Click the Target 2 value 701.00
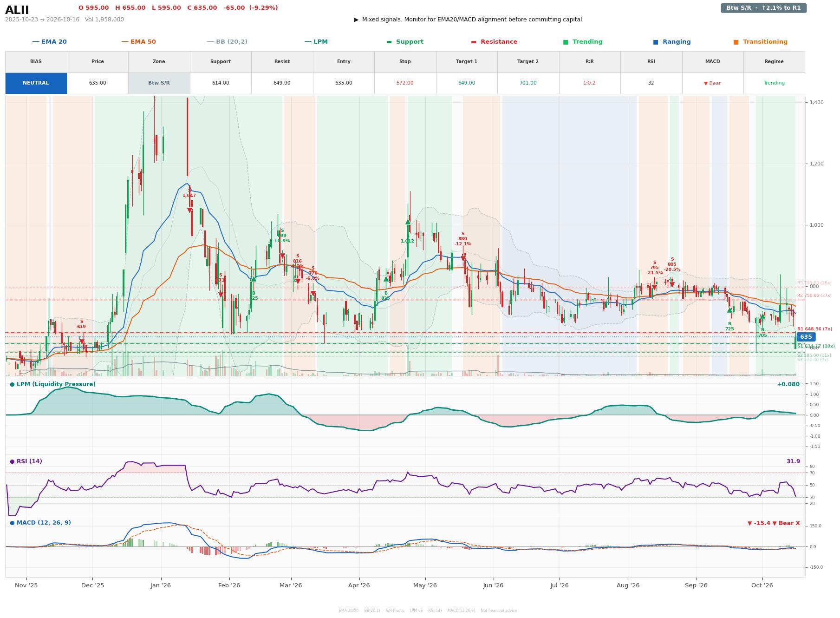 tap(528, 83)
